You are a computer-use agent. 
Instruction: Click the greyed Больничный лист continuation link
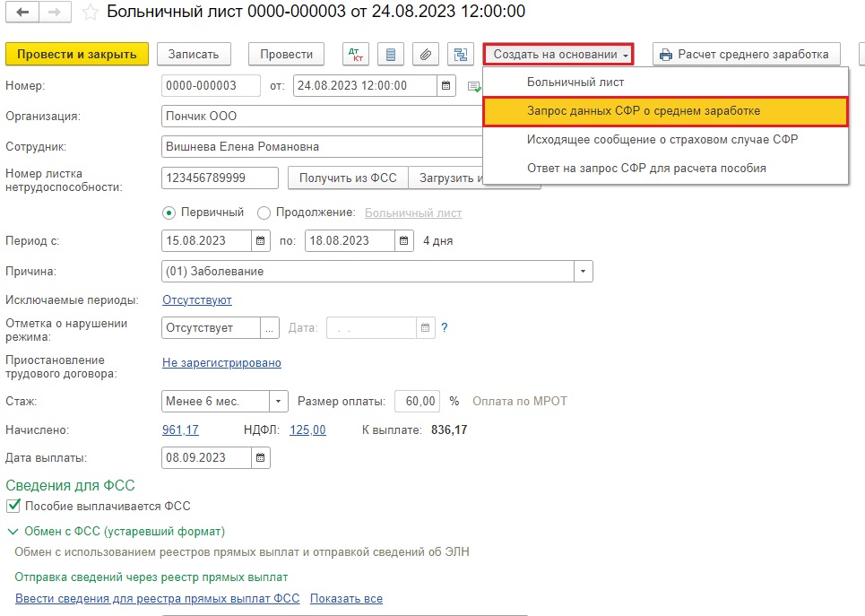(413, 213)
